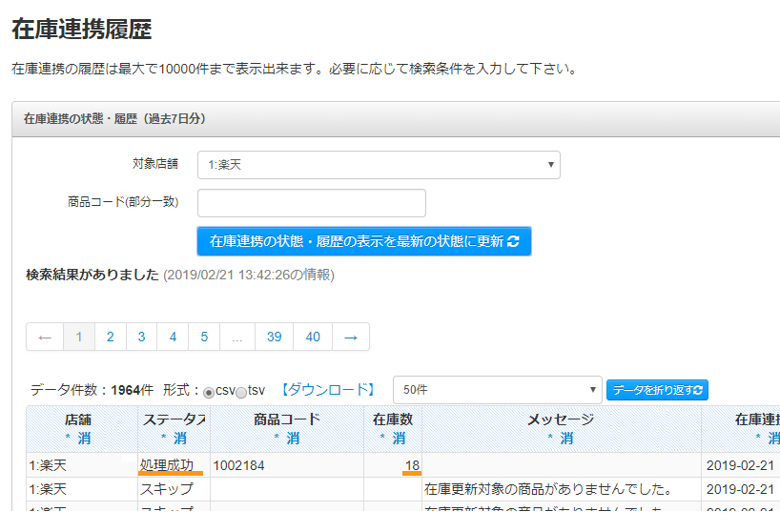This screenshot has height=532, width=780.
Task: Click the メッセージ column header
Action: coord(561,419)
